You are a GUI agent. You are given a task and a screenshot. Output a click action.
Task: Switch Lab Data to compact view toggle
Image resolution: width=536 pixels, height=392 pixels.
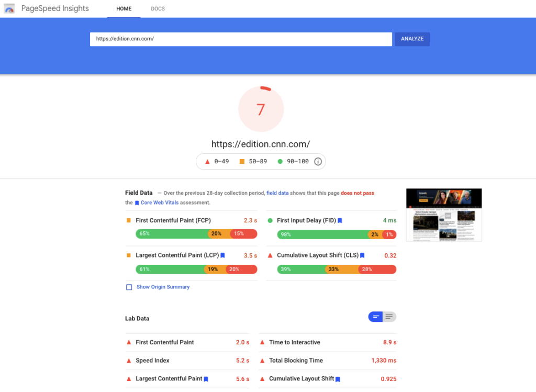tap(375, 317)
